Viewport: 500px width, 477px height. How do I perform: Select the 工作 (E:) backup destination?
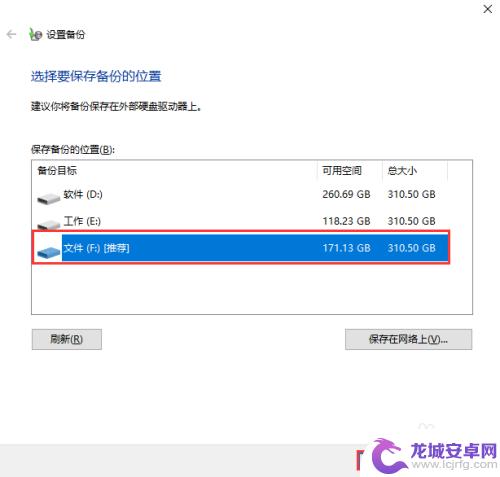pyautogui.click(x=240, y=221)
